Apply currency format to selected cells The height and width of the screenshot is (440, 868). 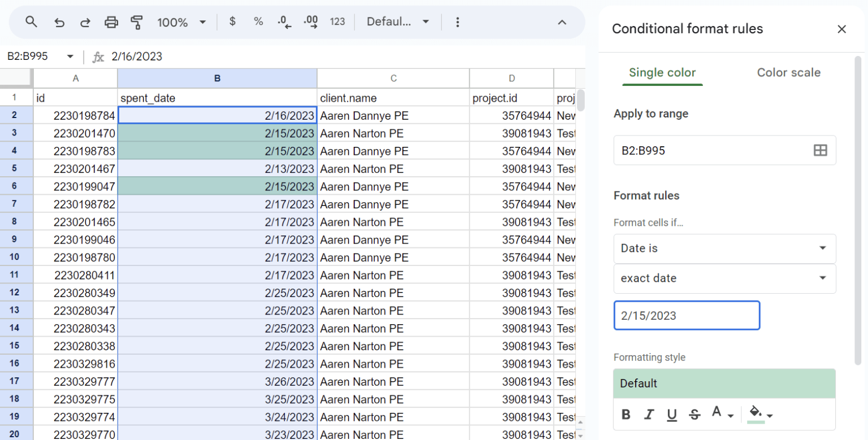click(x=232, y=21)
